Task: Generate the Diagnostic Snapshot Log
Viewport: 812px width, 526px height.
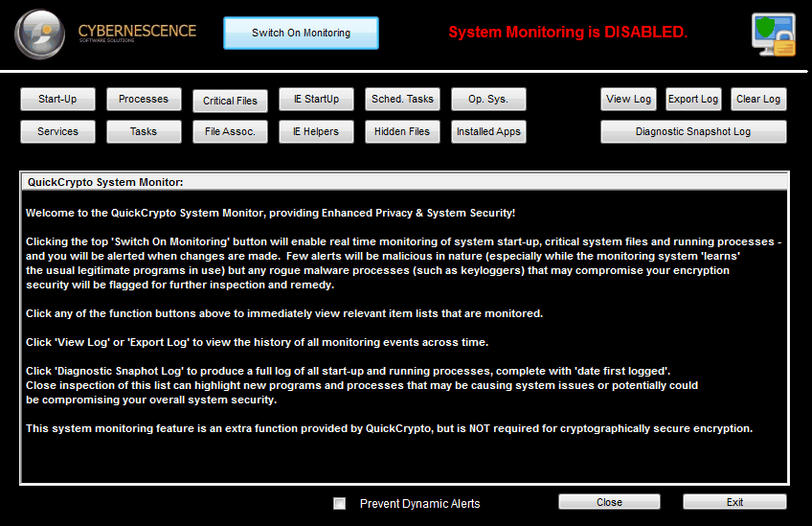Action: pos(693,131)
